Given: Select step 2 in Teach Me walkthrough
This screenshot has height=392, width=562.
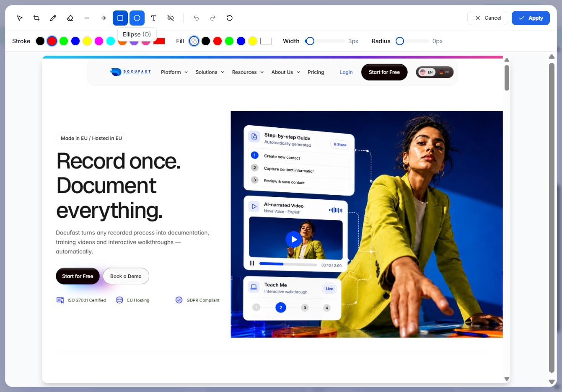Looking at the screenshot, I should (281, 307).
